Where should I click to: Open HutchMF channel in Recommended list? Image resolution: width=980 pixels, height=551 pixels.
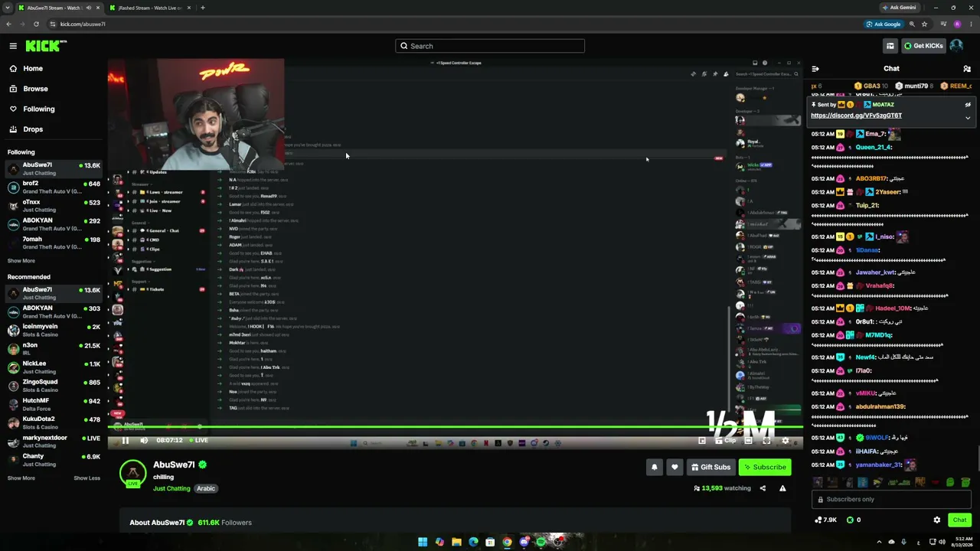point(54,404)
